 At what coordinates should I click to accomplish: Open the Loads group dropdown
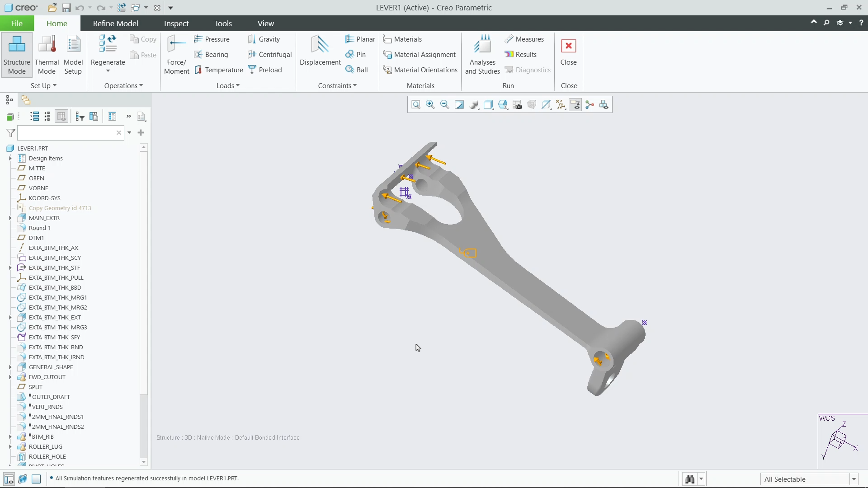[228, 86]
